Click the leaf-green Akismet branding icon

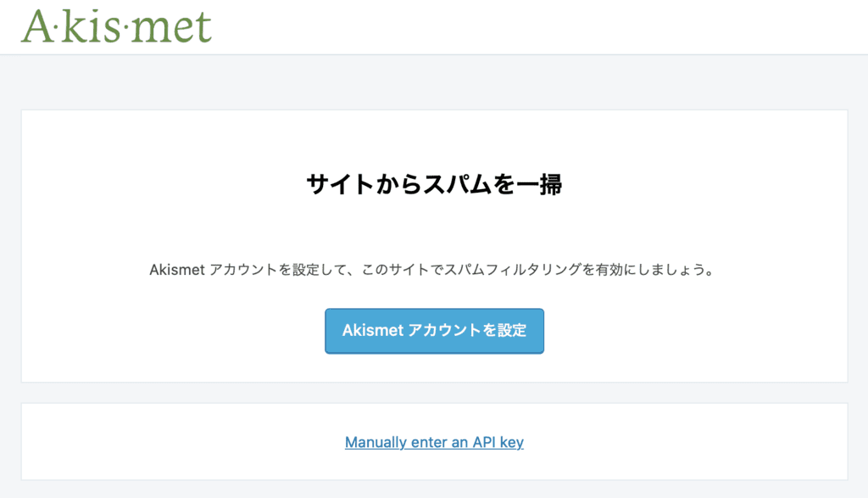click(x=115, y=25)
